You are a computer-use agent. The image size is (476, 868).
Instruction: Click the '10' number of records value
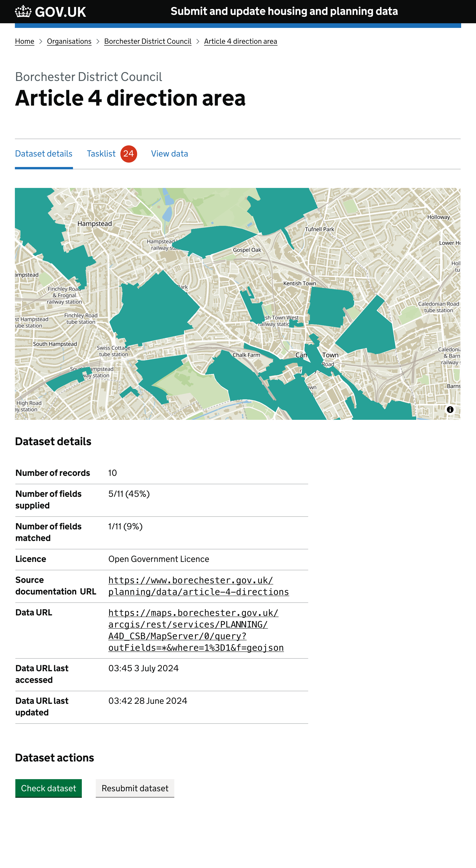tap(112, 473)
